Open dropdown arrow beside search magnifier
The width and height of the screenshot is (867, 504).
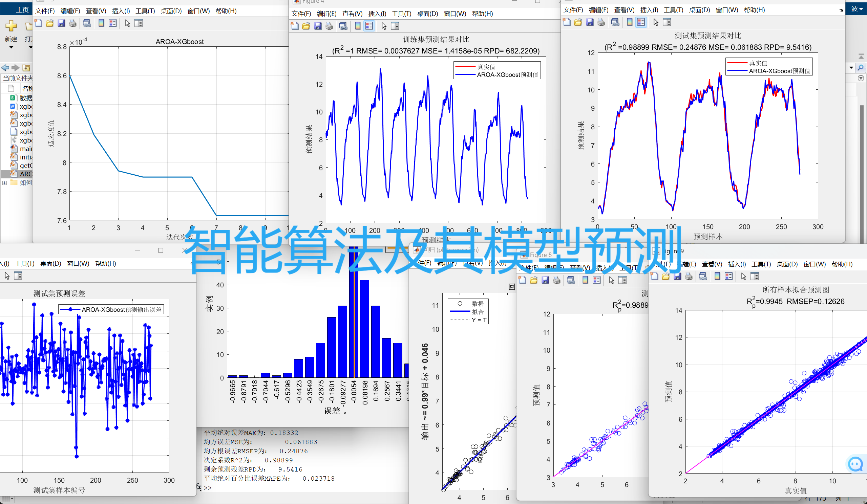851,68
